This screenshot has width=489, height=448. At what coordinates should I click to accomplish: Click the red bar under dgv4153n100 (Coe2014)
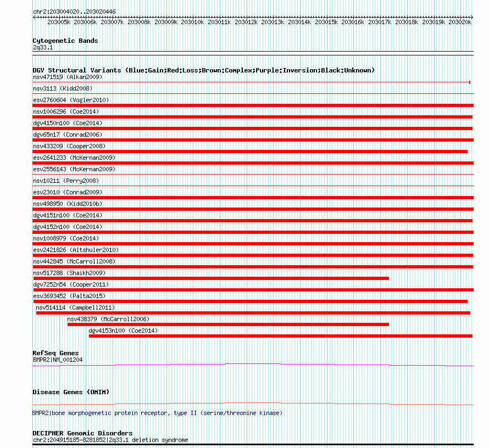pyautogui.click(x=281, y=336)
